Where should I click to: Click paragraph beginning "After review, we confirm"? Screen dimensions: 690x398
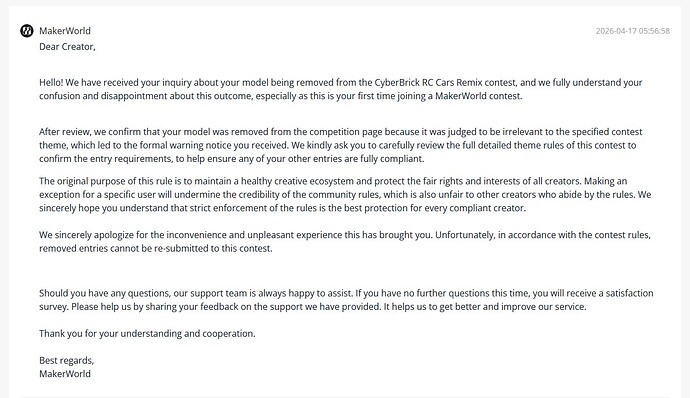tap(341, 145)
